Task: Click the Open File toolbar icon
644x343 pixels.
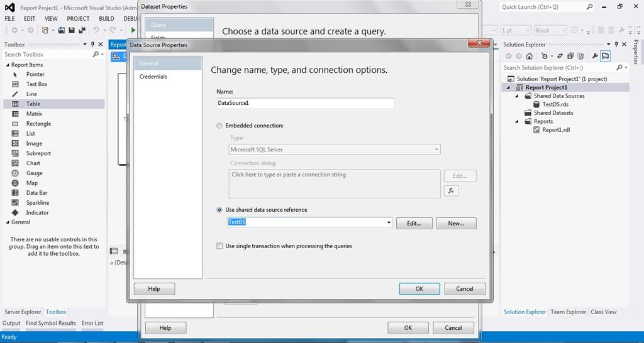Action: pyautogui.click(x=61, y=30)
